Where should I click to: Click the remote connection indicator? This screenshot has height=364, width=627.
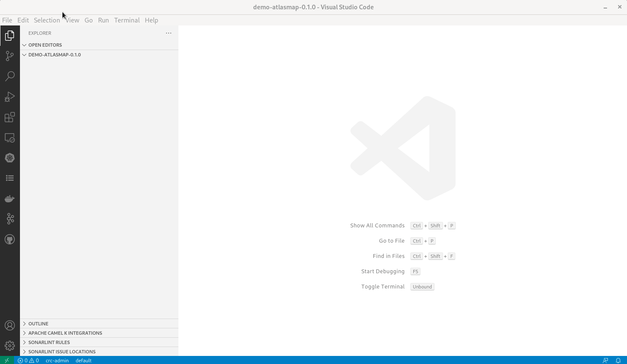tap(6, 360)
